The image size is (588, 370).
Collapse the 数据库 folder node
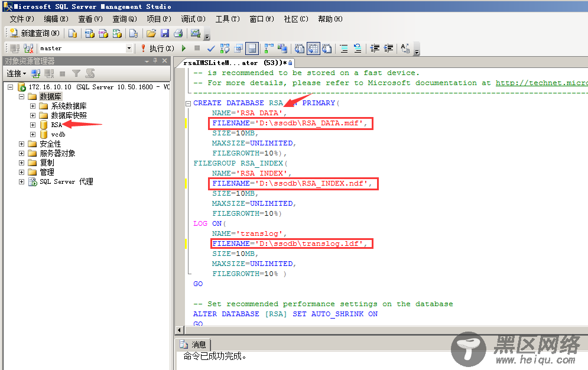(22, 96)
